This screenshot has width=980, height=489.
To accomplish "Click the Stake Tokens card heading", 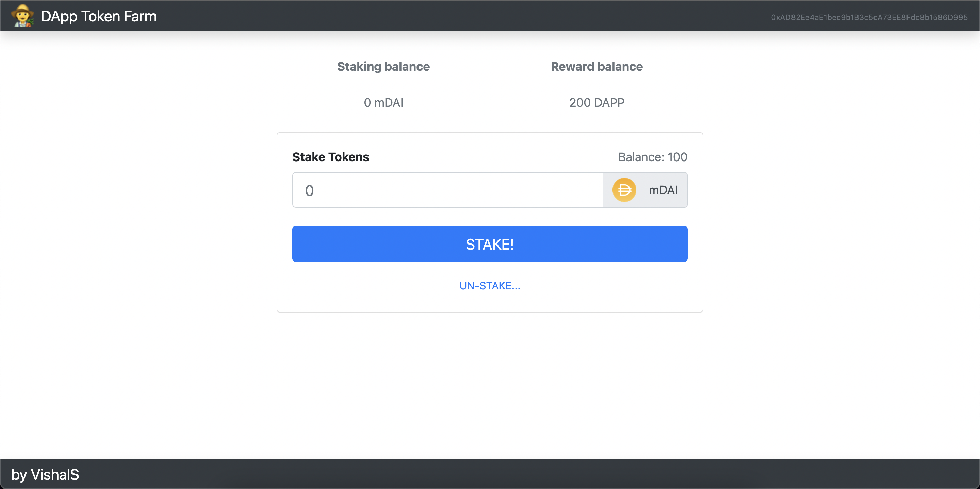I will click(x=330, y=157).
